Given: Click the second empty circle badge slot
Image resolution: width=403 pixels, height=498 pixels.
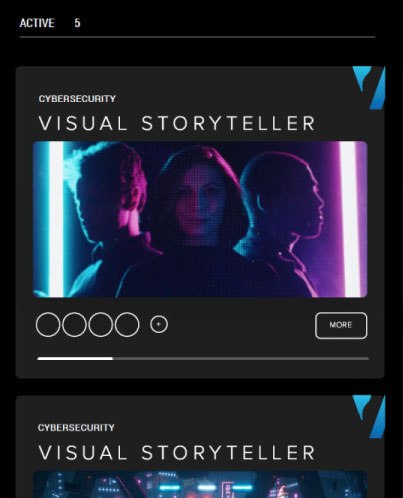Looking at the screenshot, I should click(74, 325).
